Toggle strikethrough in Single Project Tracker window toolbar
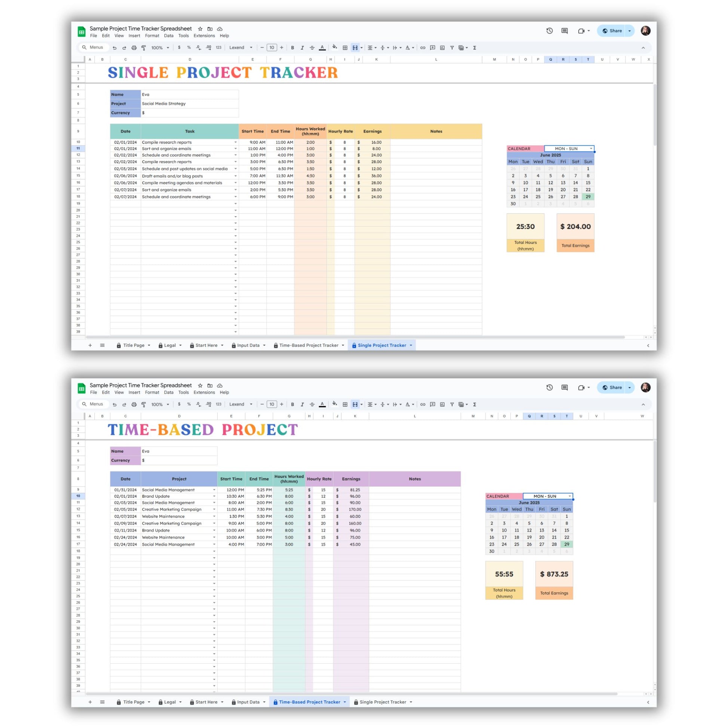Image resolution: width=728 pixels, height=728 pixels. (312, 48)
